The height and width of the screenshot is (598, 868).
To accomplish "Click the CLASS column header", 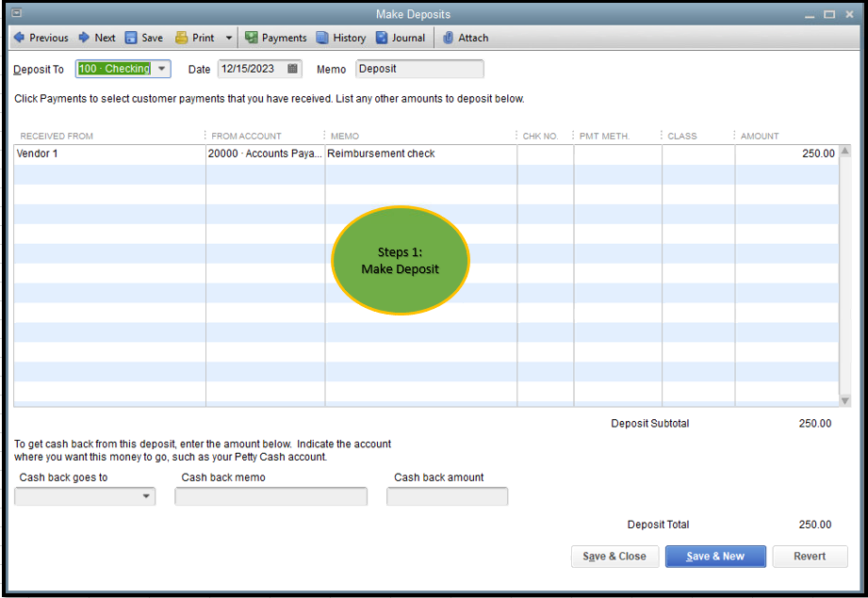I will [682, 137].
